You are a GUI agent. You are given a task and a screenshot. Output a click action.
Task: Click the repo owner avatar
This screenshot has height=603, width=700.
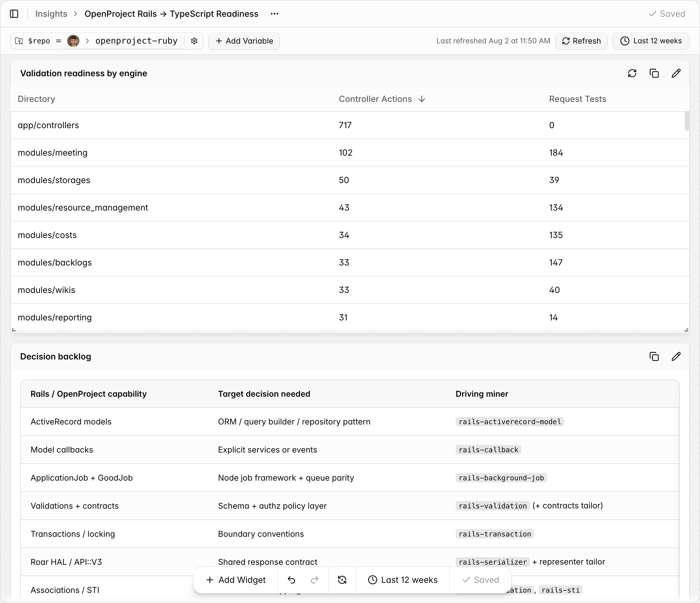click(x=73, y=41)
